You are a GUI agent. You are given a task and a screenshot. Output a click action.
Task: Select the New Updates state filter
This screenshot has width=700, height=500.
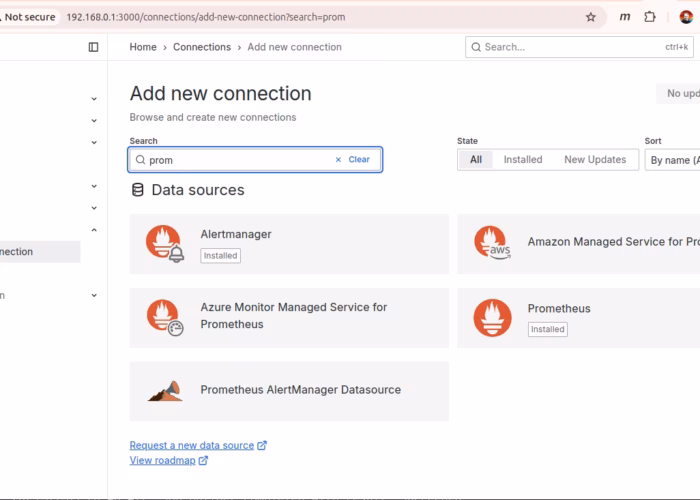[x=594, y=159]
